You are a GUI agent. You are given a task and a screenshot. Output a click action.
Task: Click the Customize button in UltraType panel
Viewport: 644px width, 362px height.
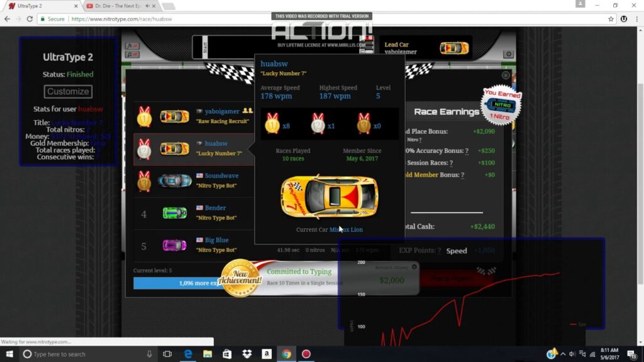coord(68,92)
